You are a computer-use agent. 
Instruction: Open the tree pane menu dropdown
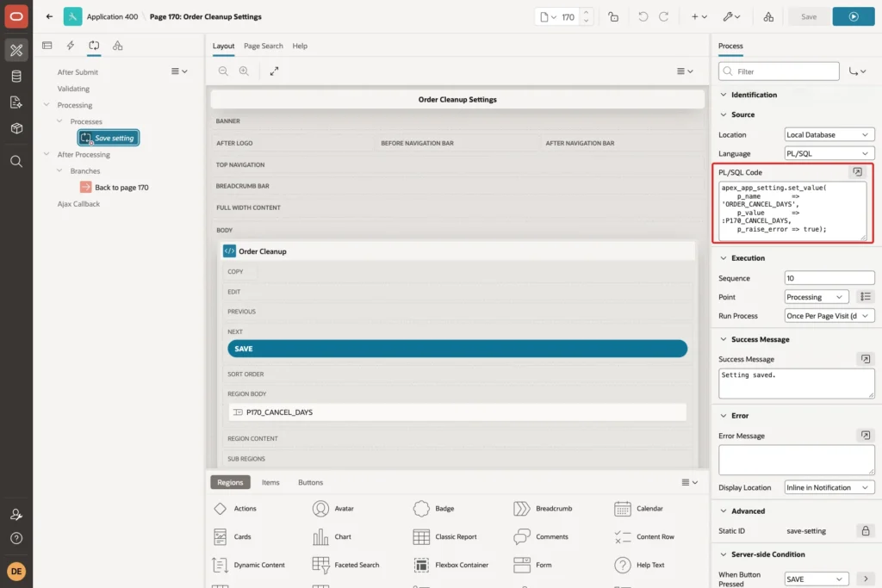pyautogui.click(x=179, y=71)
